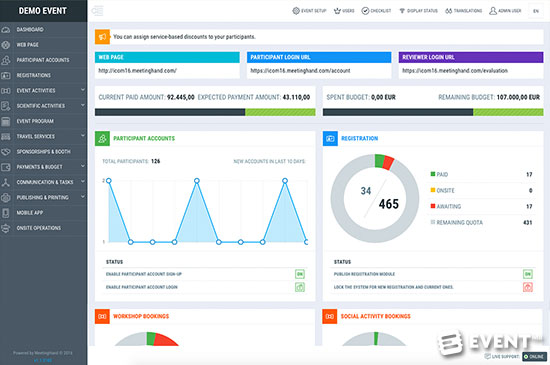550x365 pixels.
Task: Toggle Enable Participant Account Sign-Up switch
Action: [x=300, y=274]
